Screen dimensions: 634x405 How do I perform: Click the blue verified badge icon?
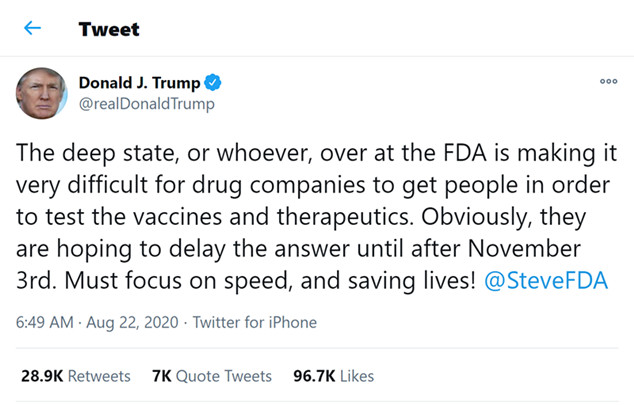pyautogui.click(x=212, y=83)
